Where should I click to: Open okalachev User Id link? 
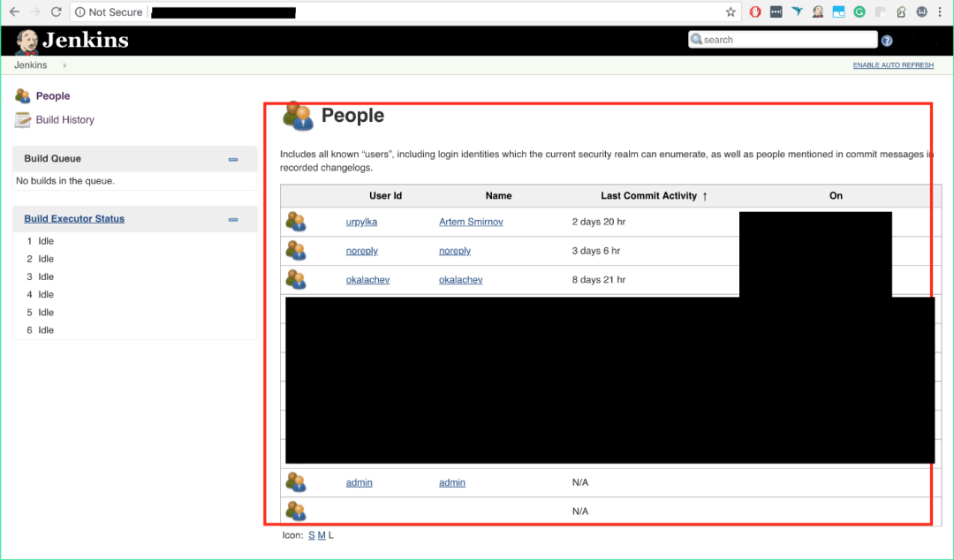point(367,279)
